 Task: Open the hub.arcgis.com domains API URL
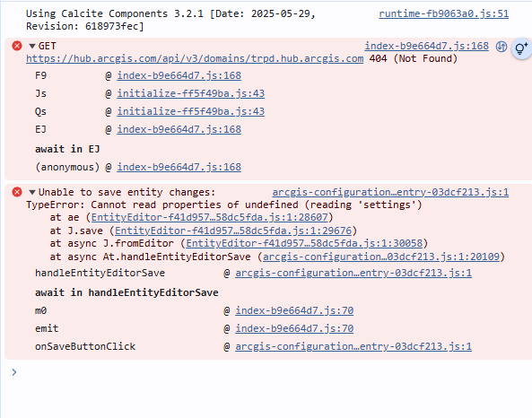click(195, 58)
